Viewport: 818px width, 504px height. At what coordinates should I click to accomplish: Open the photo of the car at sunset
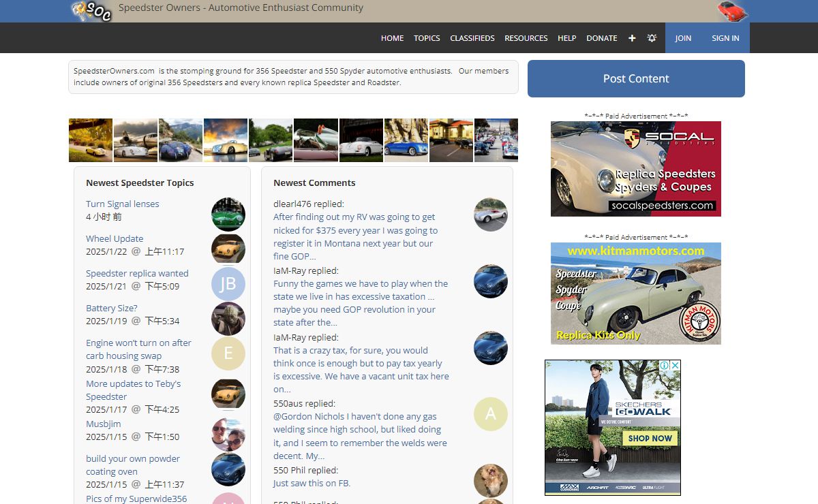point(226,140)
